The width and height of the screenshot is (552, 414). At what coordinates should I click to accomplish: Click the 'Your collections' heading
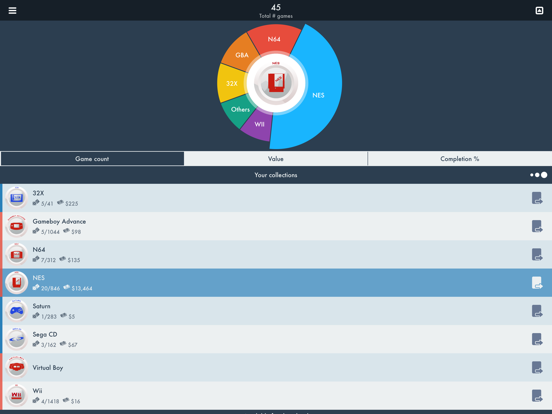pyautogui.click(x=276, y=175)
